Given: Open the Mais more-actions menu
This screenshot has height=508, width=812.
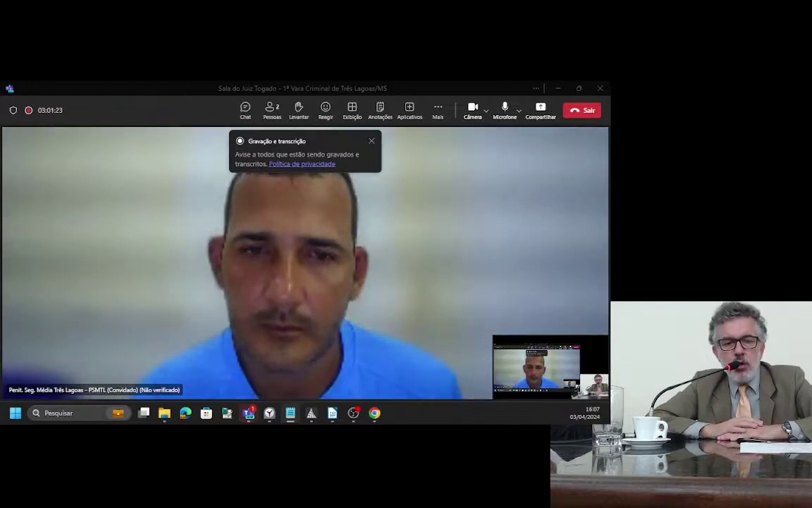Looking at the screenshot, I should coord(438,110).
